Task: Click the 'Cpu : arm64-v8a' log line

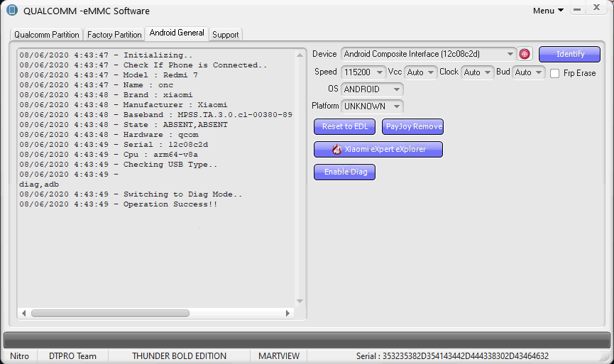Action: tap(109, 155)
